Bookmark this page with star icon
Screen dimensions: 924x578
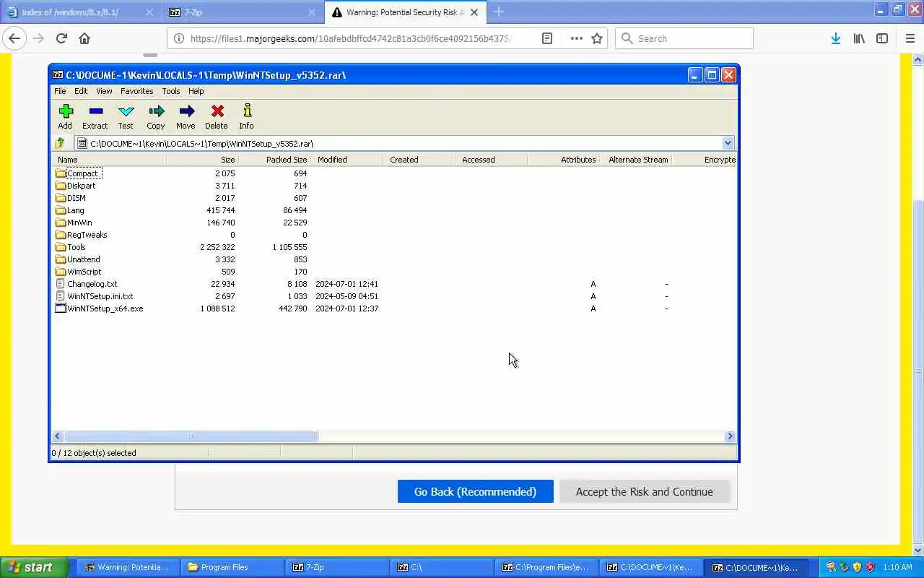coord(597,38)
